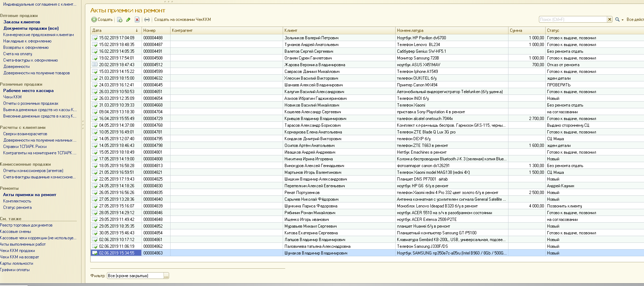
Task: Click the red X delete mark icon
Action: [137, 20]
